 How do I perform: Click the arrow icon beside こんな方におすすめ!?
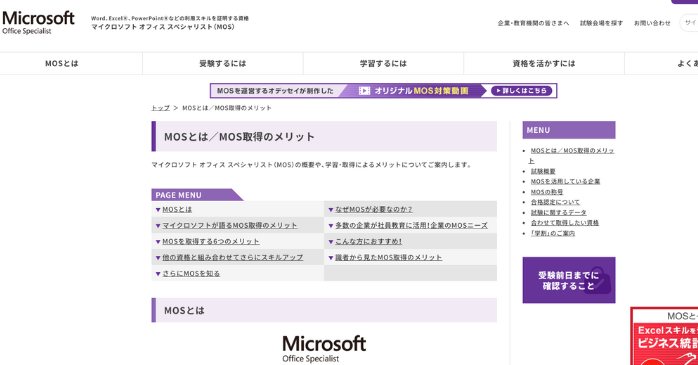pyautogui.click(x=331, y=242)
